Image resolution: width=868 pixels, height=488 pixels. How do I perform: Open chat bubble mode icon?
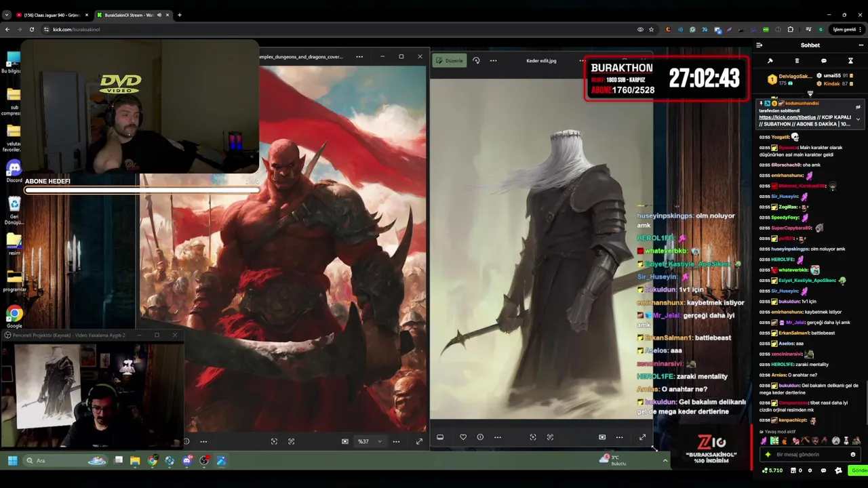click(x=824, y=61)
